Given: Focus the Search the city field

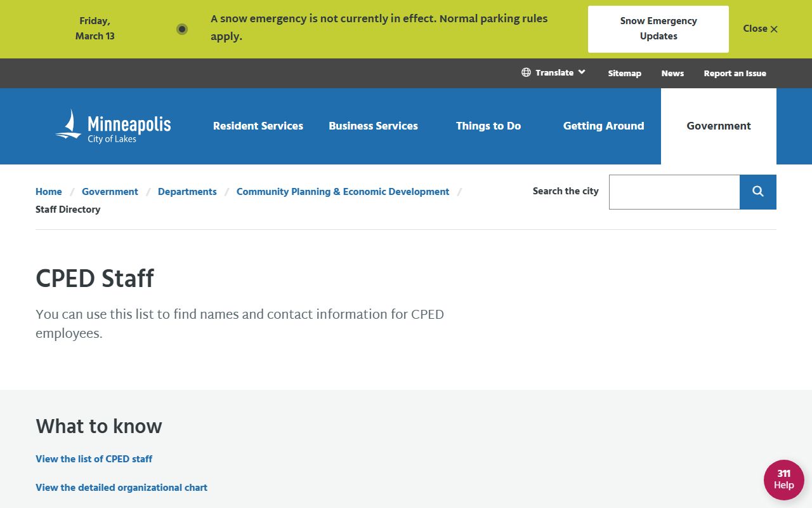Looking at the screenshot, I should (x=674, y=192).
